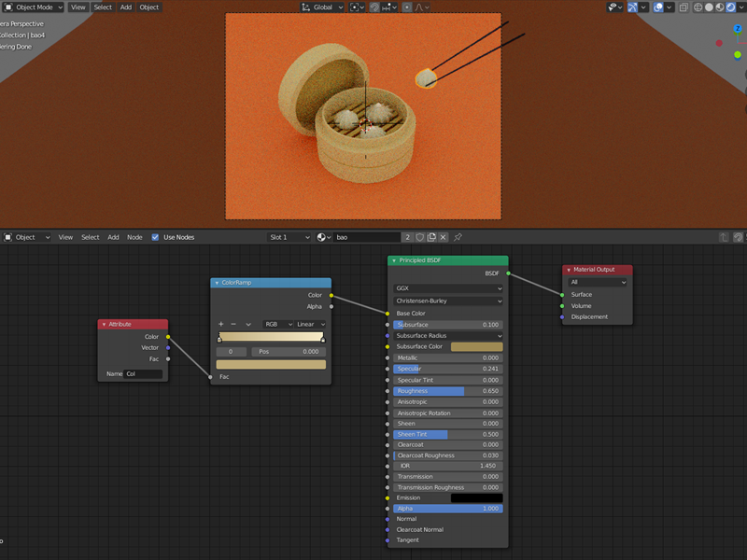This screenshot has width=747, height=560.
Task: Open ColorRamp Linear interpolation dropdown
Action: tap(310, 324)
